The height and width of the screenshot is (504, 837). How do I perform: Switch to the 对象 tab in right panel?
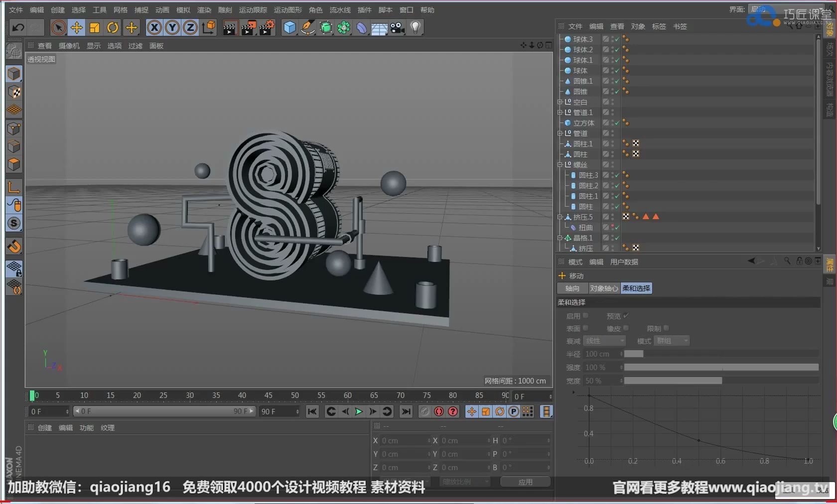637,26
